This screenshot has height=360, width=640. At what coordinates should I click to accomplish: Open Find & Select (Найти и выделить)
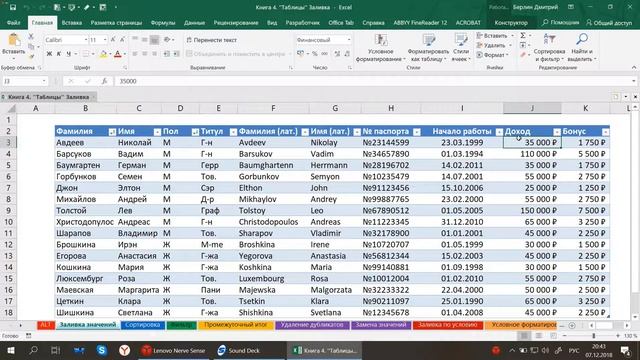pos(582,48)
